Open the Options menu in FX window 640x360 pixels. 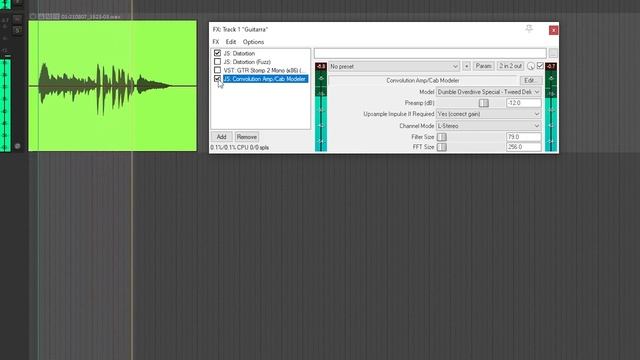pos(253,42)
